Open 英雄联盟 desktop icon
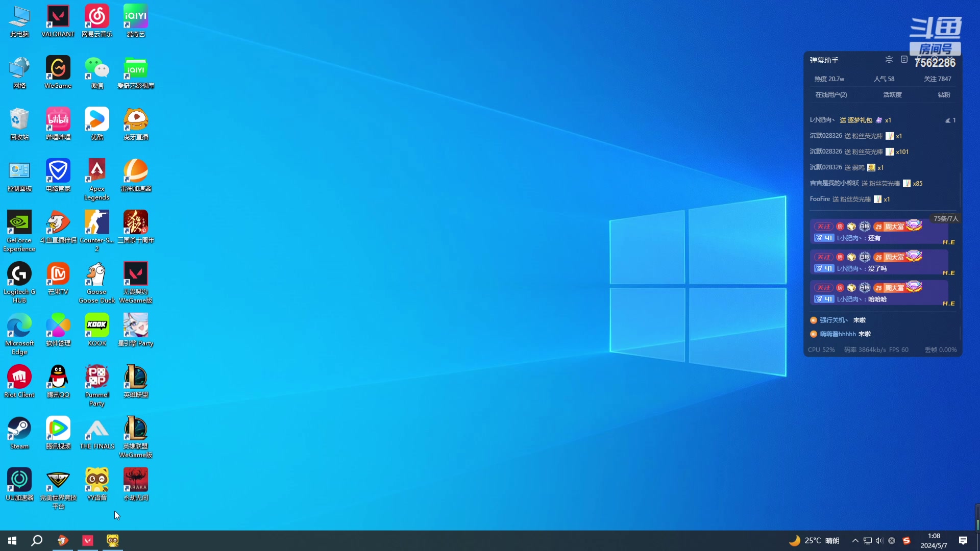980x551 pixels. pos(136,382)
